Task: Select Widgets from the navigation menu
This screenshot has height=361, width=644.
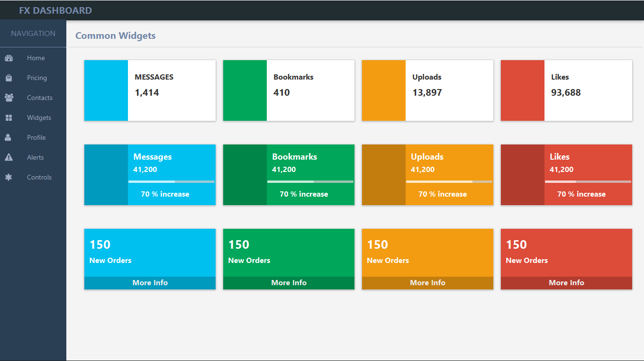Action: [39, 117]
